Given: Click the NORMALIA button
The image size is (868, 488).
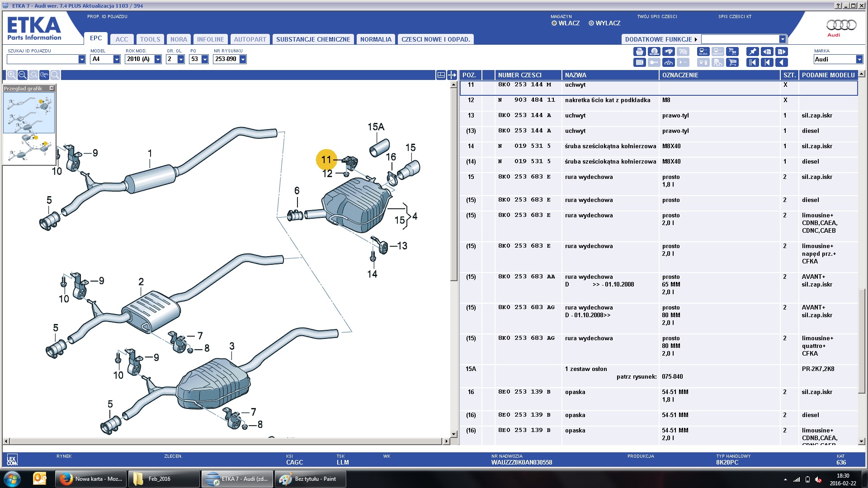Looking at the screenshot, I should tap(376, 39).
